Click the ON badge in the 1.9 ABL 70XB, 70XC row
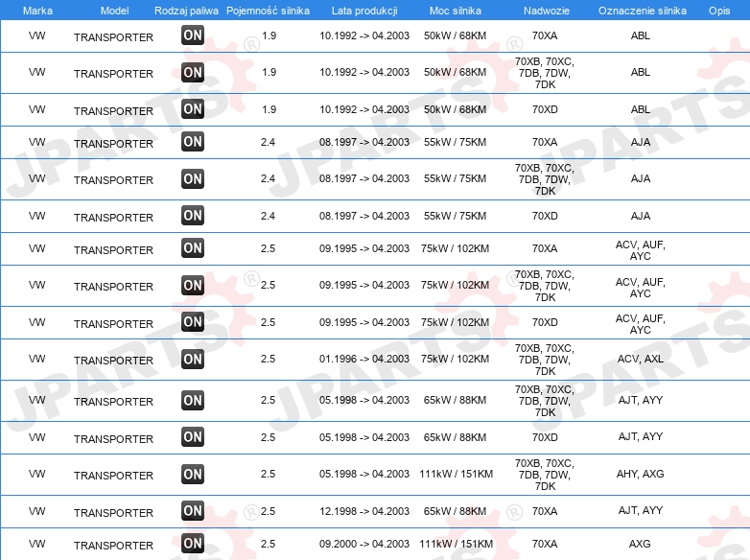Viewport: 750px width, 560px height. tap(193, 72)
